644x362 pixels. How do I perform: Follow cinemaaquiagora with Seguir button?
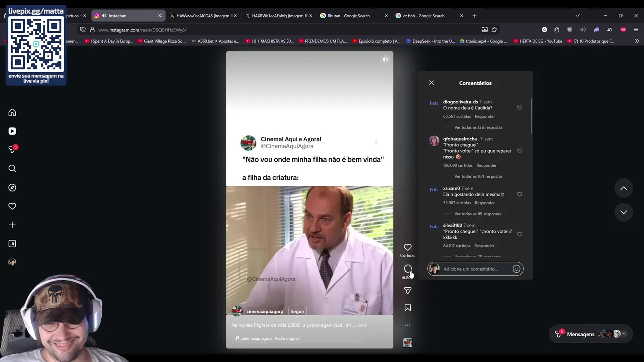(x=297, y=311)
